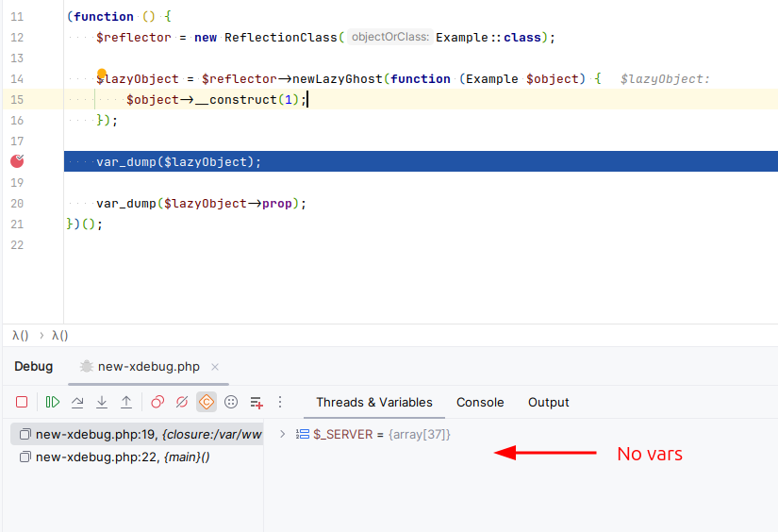Click the Step Into icon
Screen dimensions: 778x532
point(102,402)
